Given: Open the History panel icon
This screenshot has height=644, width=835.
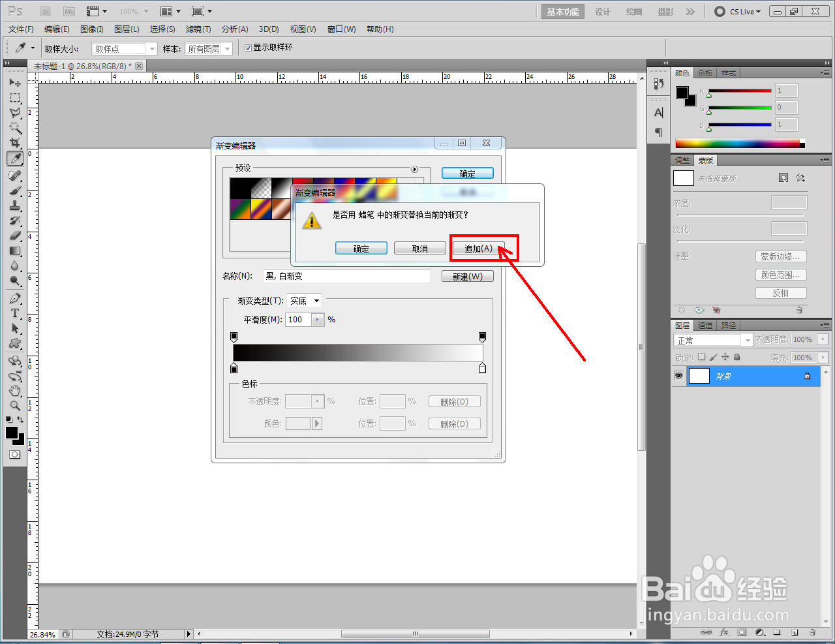Looking at the screenshot, I should (x=658, y=83).
